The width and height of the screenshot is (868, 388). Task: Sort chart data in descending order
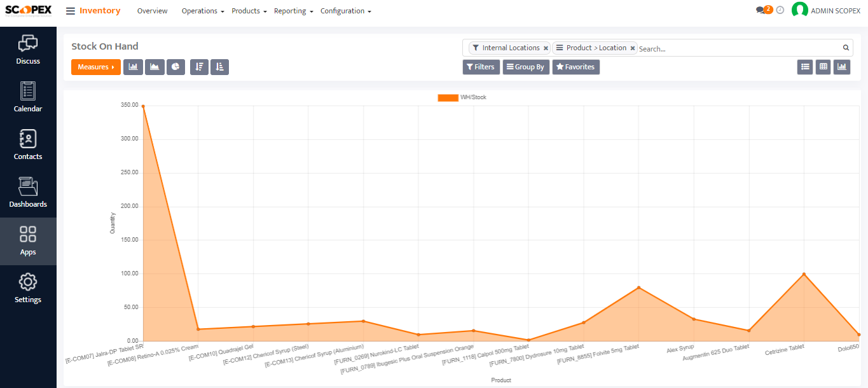(199, 67)
